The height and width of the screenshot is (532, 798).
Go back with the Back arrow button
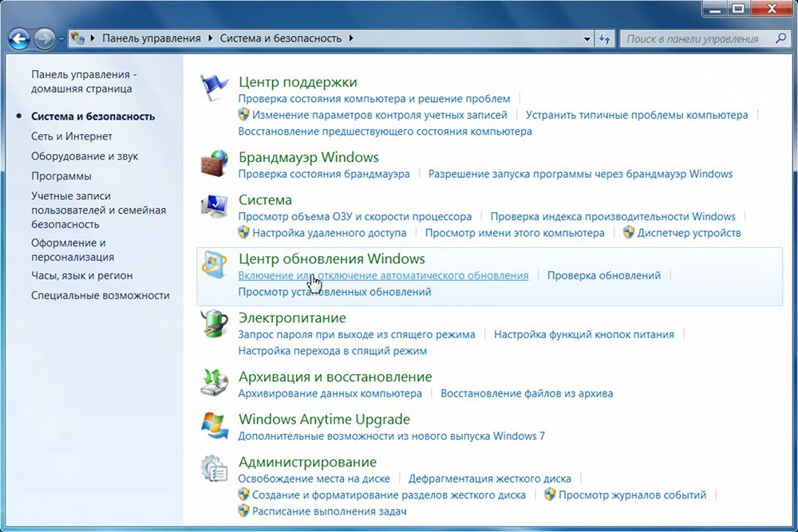[19, 38]
